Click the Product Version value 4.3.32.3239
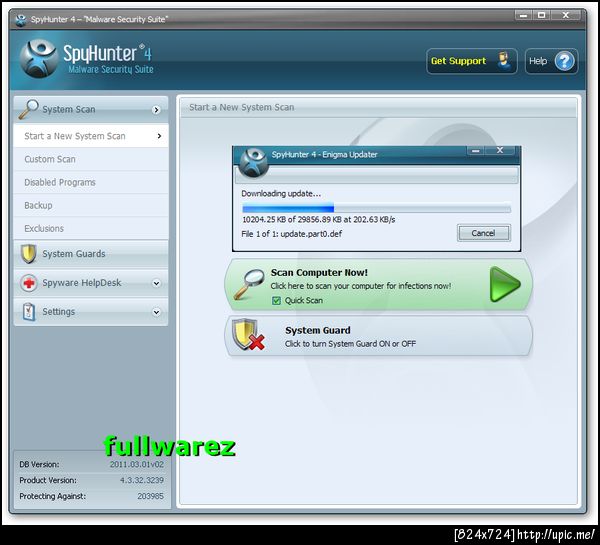Screen dimensions: 600x545 [x=142, y=480]
